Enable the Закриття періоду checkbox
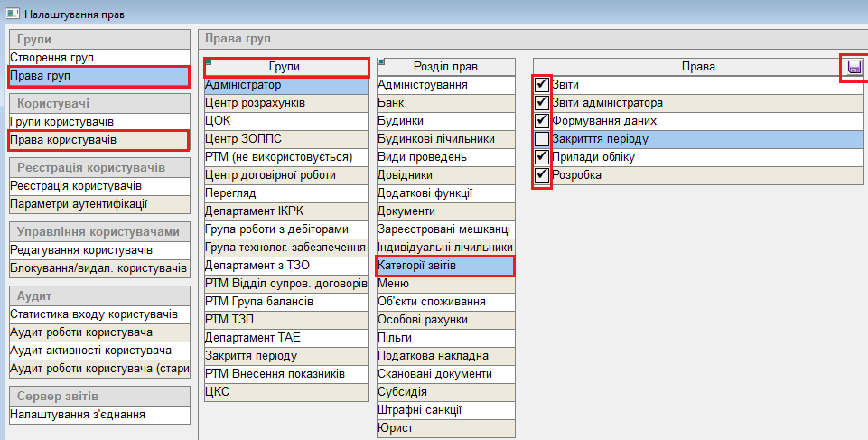 click(x=542, y=139)
